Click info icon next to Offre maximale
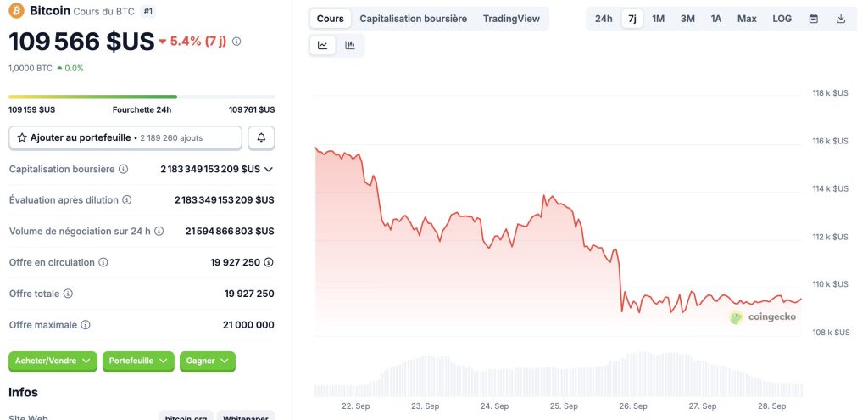868x420 pixels. 86,324
